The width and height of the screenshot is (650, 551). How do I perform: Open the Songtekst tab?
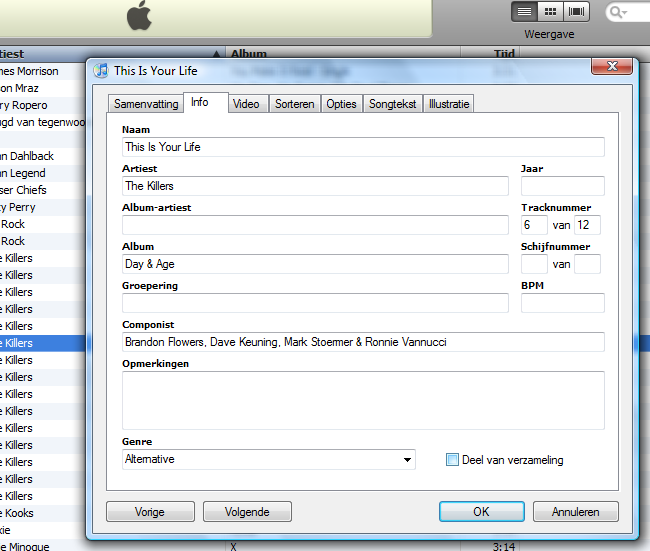click(x=393, y=104)
